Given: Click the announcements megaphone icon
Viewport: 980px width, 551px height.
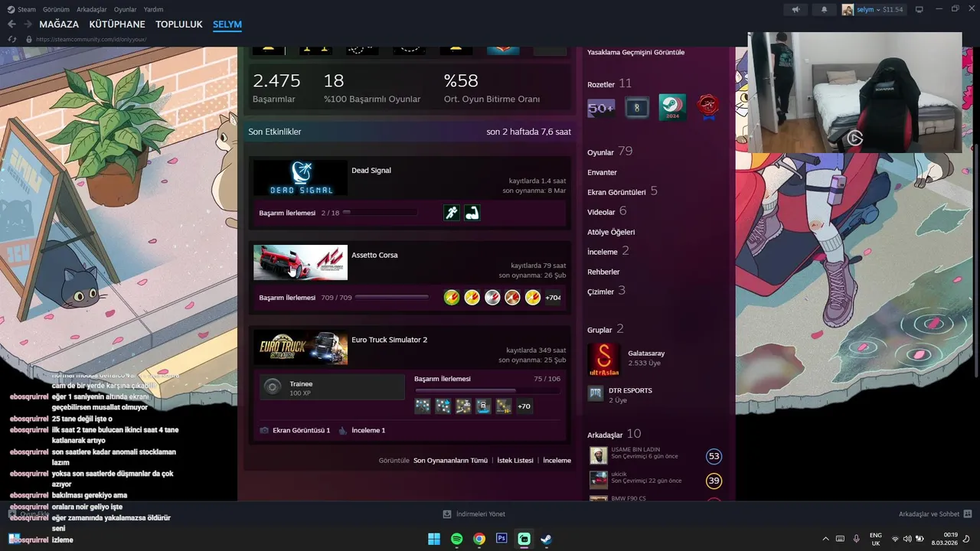Looking at the screenshot, I should [796, 9].
